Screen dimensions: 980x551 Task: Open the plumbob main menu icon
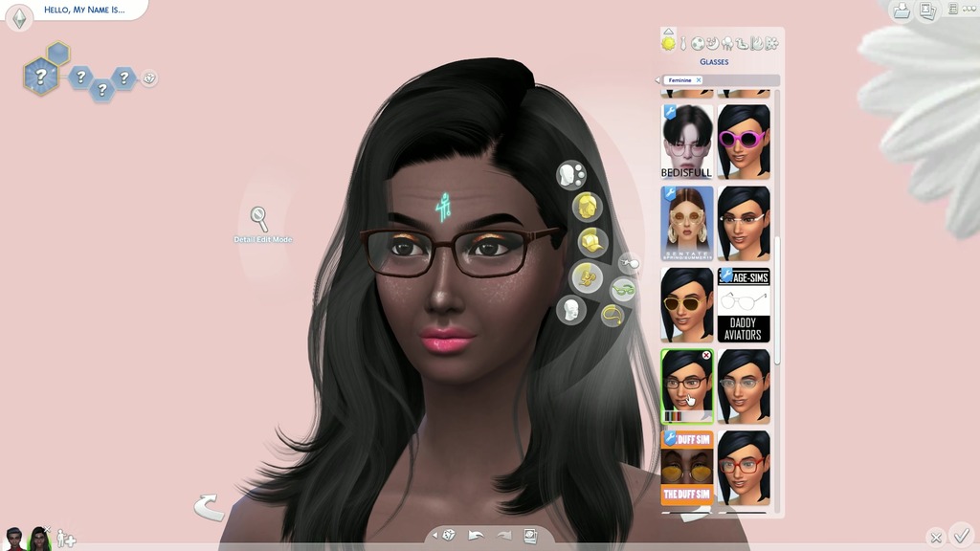pos(19,17)
